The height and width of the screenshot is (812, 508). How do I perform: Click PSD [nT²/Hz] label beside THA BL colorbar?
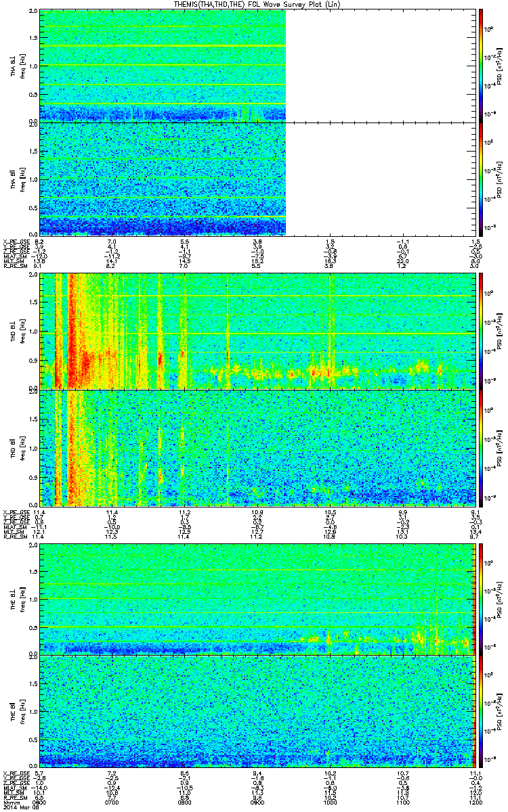tap(500, 66)
